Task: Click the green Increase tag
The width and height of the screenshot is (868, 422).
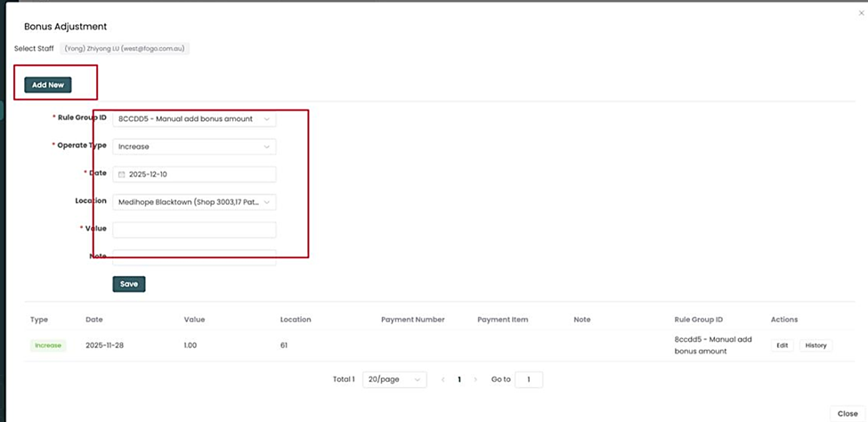Action: coord(49,345)
